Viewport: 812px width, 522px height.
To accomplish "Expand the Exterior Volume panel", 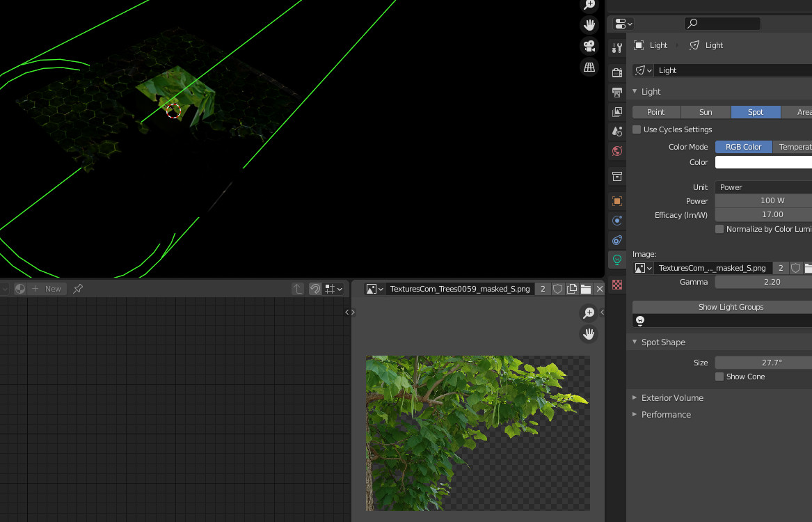I will [x=671, y=398].
